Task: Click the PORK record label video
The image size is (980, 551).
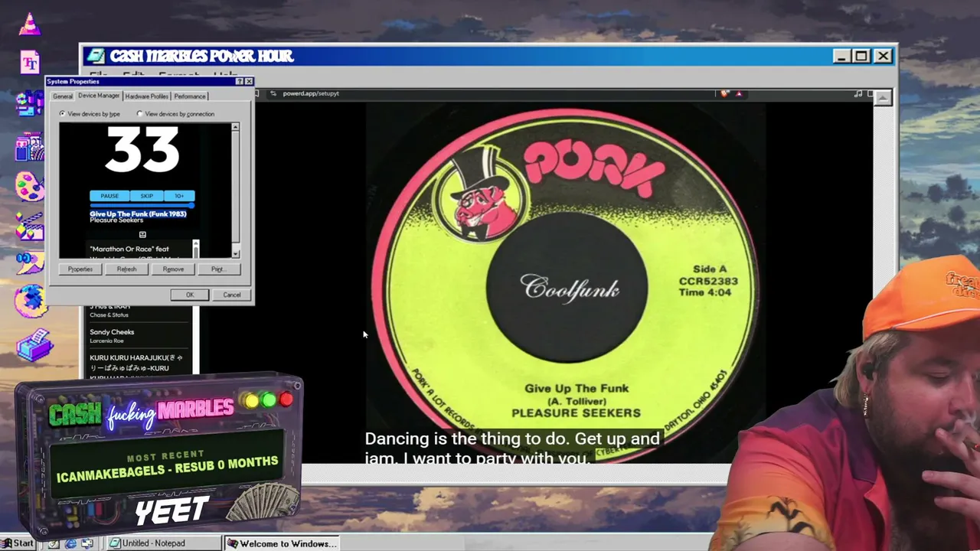Action: coord(567,282)
